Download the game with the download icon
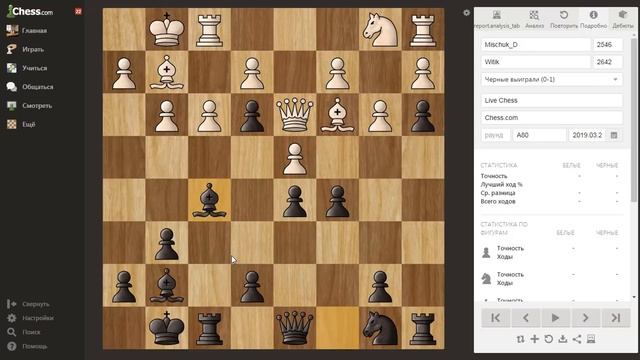 tap(563, 339)
